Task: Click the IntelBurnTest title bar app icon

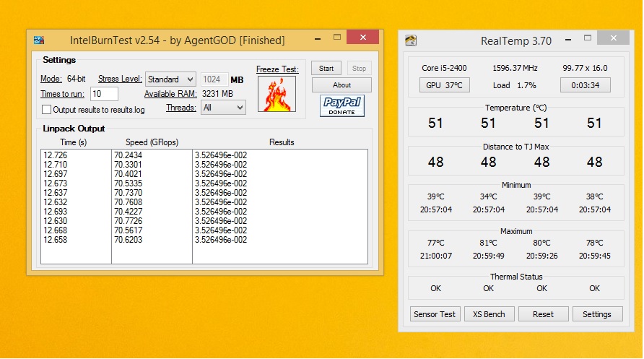Action: tap(39, 40)
